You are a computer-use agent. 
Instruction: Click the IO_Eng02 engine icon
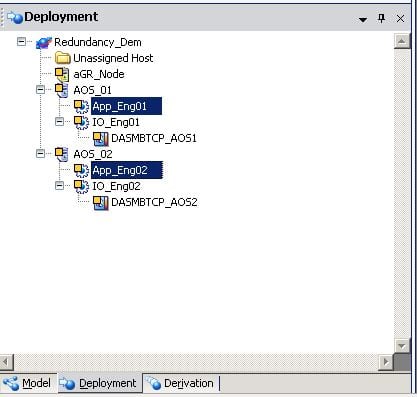[x=81, y=186]
